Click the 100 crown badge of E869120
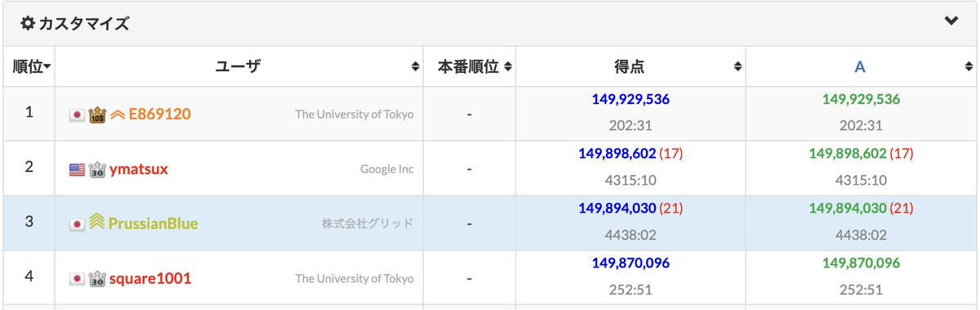The height and width of the screenshot is (310, 980). pyautogui.click(x=97, y=114)
